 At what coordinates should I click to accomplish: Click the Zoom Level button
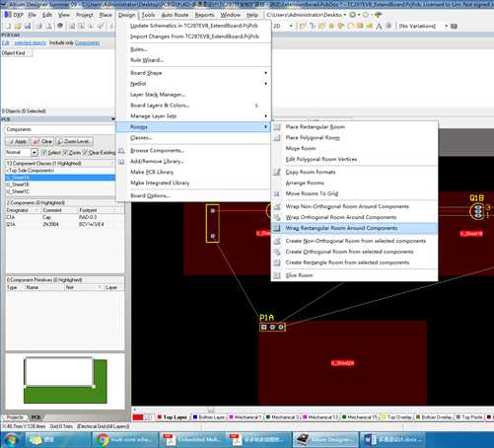74,142
